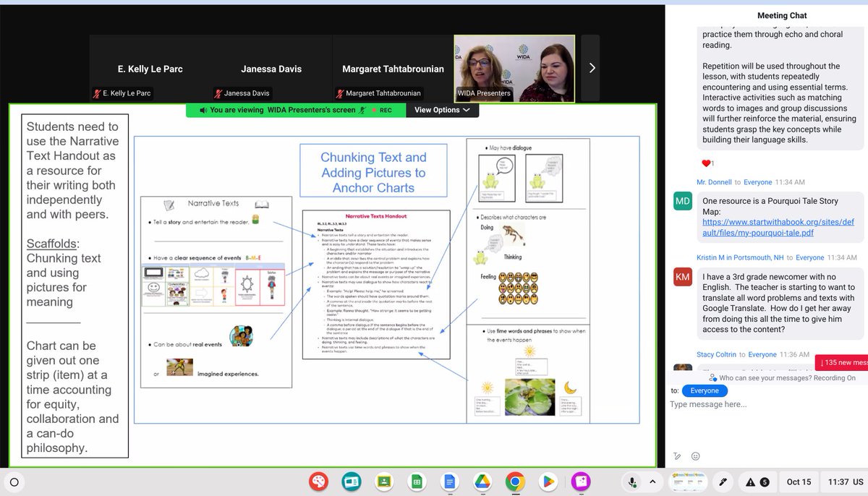
Task: Open the Chrome Canvas paint palette app
Action: [x=318, y=482]
